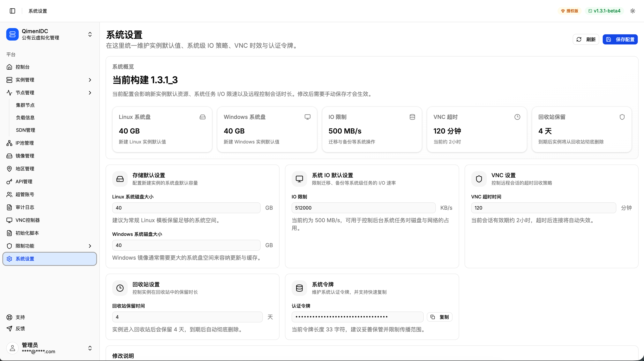Click the 地区管理 map pin icon
This screenshot has height=361, width=644.
click(9, 169)
